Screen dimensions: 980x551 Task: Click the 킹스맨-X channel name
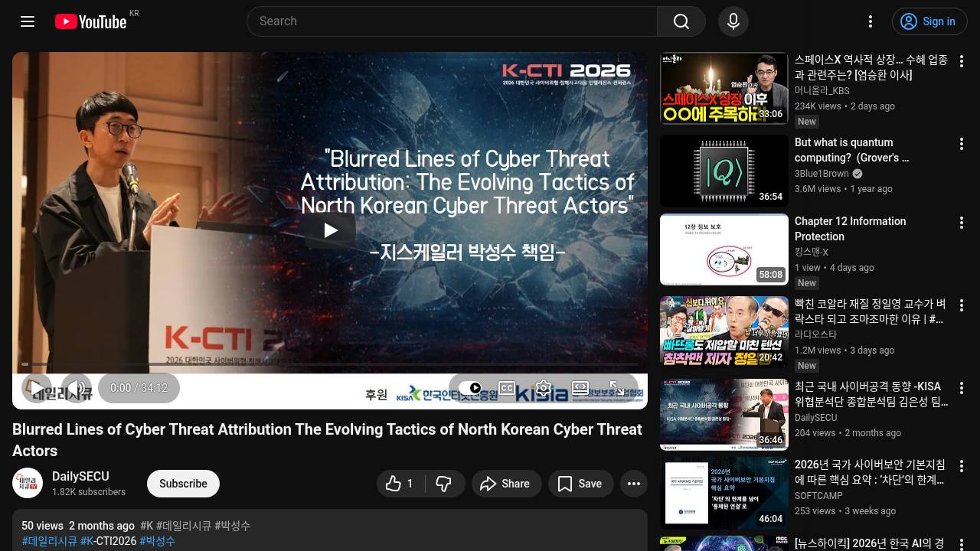click(812, 252)
